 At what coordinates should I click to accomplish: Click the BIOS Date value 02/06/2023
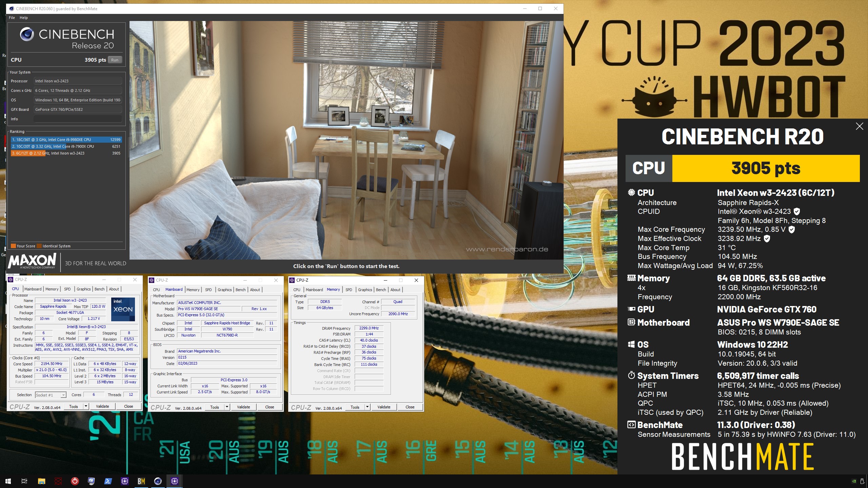click(x=227, y=363)
